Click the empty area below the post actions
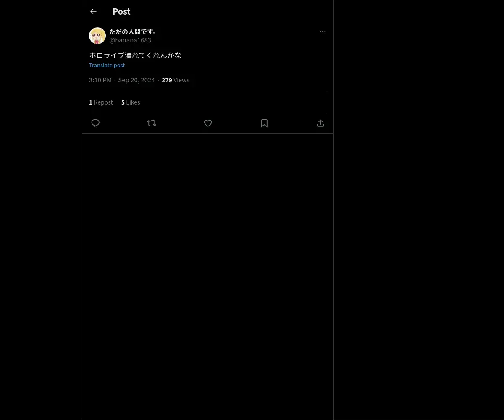This screenshot has height=420, width=504. coord(208,276)
